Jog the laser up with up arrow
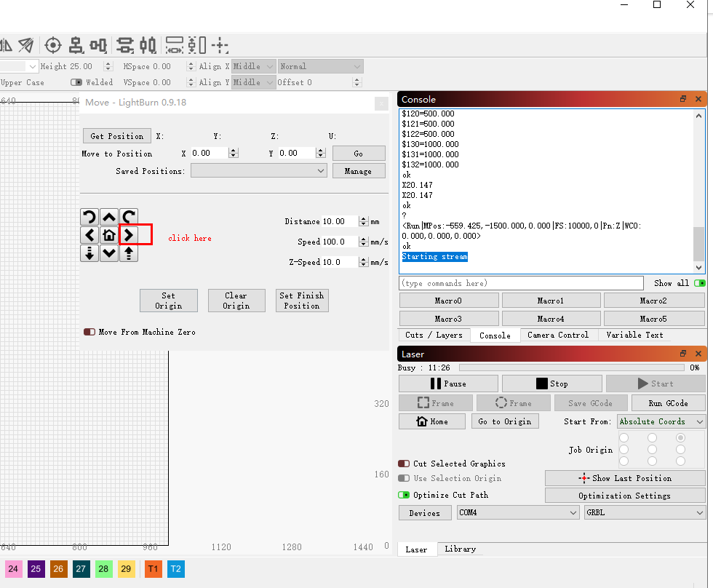 pyautogui.click(x=108, y=216)
